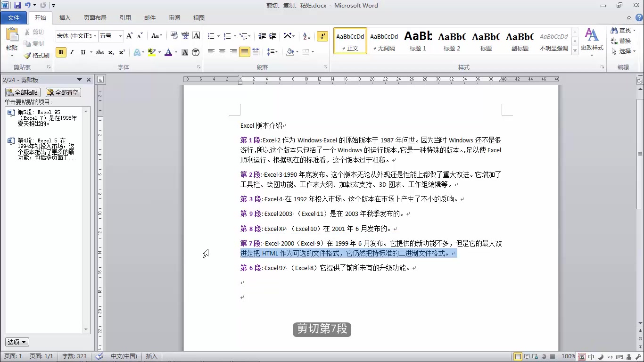Click the Shrink Font icon

[140, 36]
